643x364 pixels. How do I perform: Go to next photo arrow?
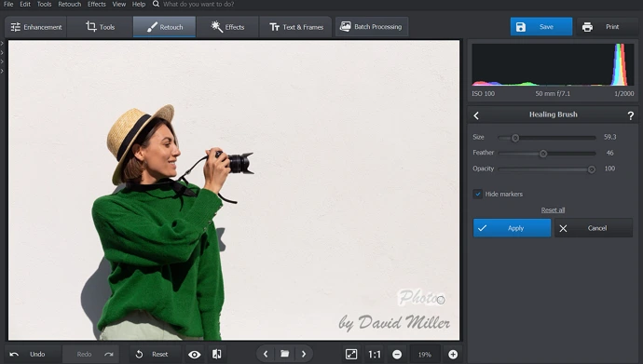pyautogui.click(x=304, y=354)
